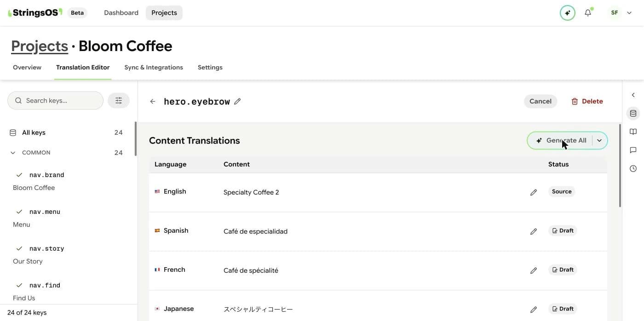Rename the hero.eyebrow key via pencil icon
The height and width of the screenshot is (321, 644).
(237, 102)
